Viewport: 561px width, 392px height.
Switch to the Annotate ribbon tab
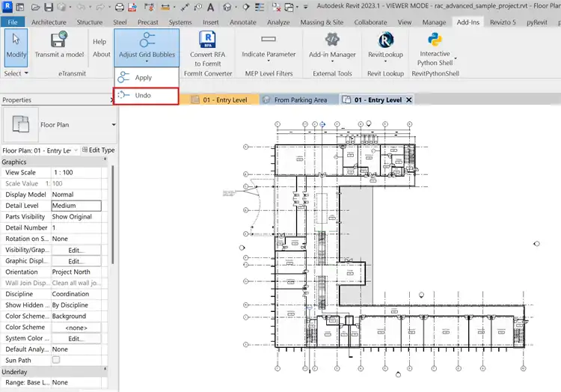[243, 22]
